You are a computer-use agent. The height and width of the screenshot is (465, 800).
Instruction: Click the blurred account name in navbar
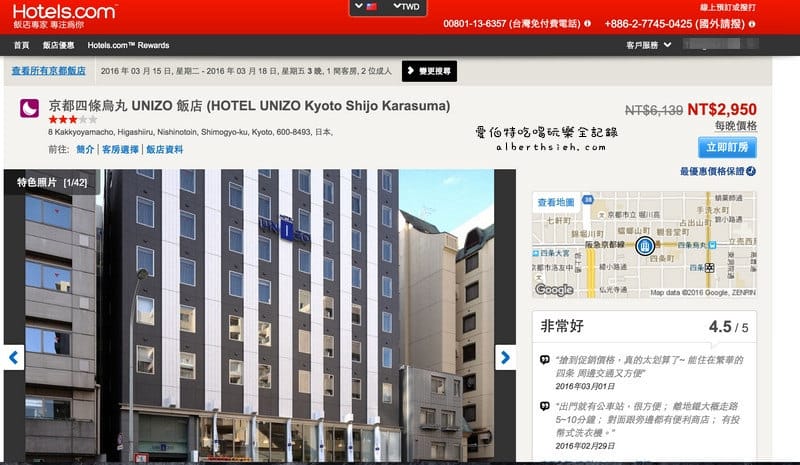(720, 44)
